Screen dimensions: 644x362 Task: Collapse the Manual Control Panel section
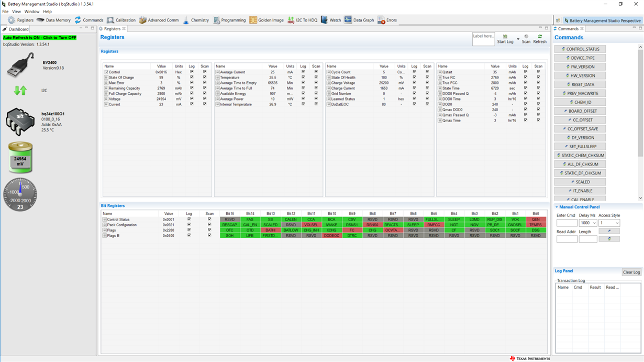pyautogui.click(x=557, y=207)
